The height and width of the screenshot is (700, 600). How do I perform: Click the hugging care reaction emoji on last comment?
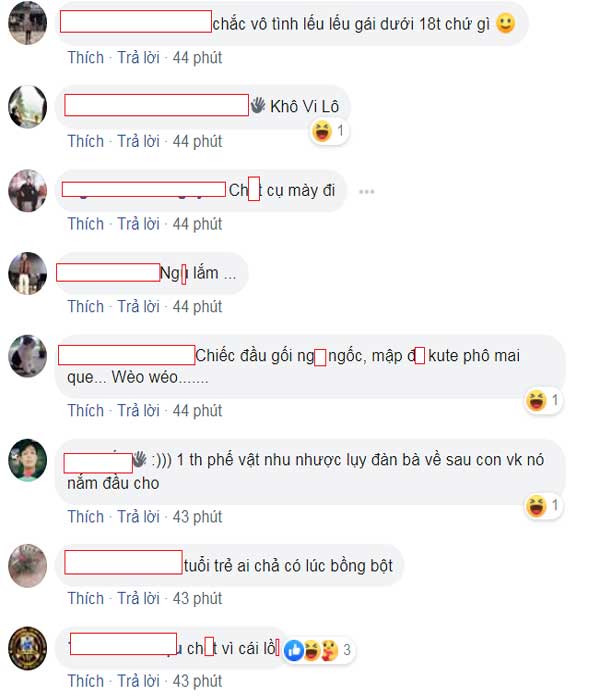point(329,650)
